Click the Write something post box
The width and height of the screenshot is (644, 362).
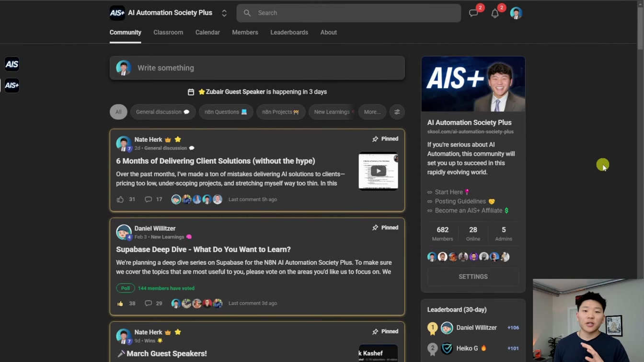(257, 68)
